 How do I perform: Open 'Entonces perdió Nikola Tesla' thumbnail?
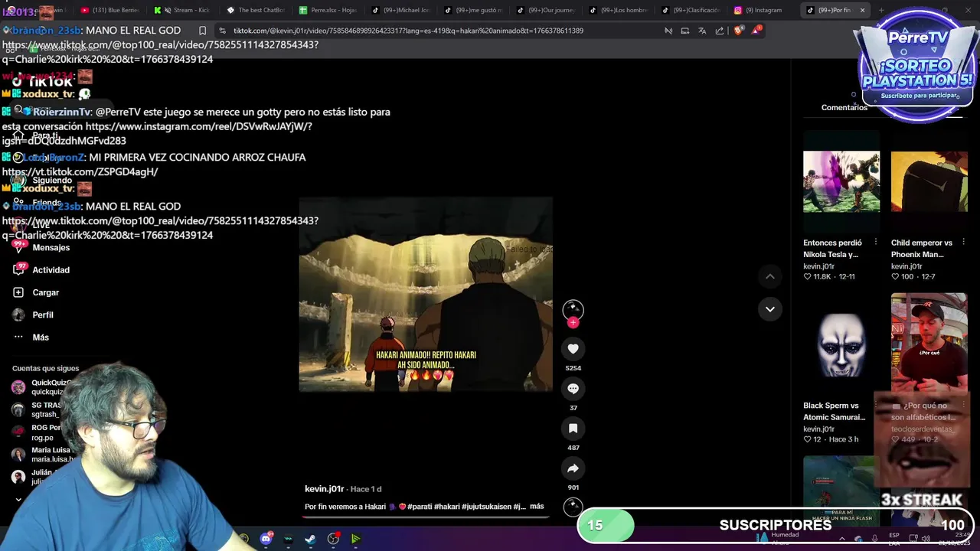click(841, 181)
